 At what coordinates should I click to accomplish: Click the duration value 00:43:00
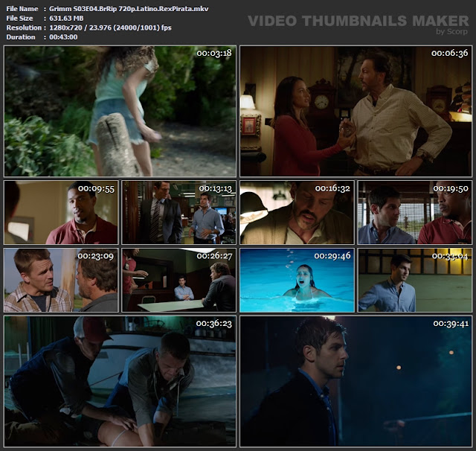[x=63, y=37]
